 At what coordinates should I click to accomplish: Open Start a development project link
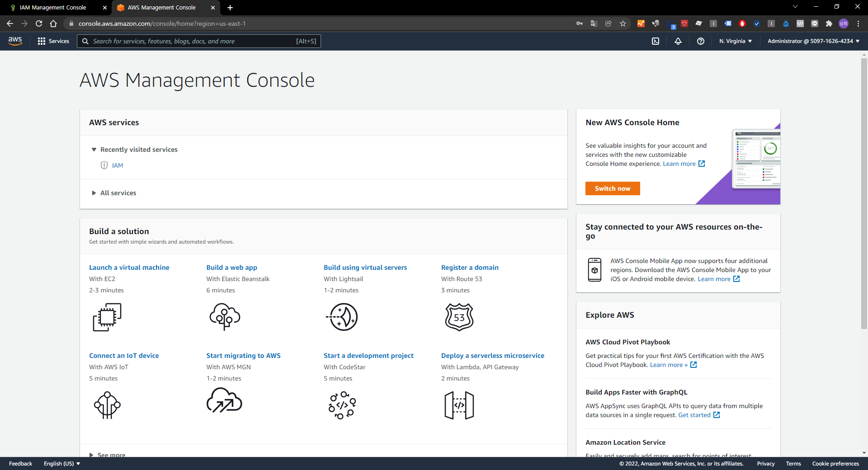[368, 356]
